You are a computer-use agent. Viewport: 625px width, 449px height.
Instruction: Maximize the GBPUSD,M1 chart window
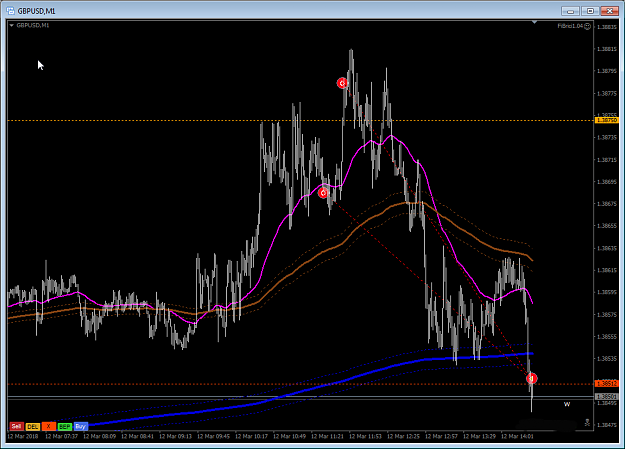pyautogui.click(x=590, y=11)
